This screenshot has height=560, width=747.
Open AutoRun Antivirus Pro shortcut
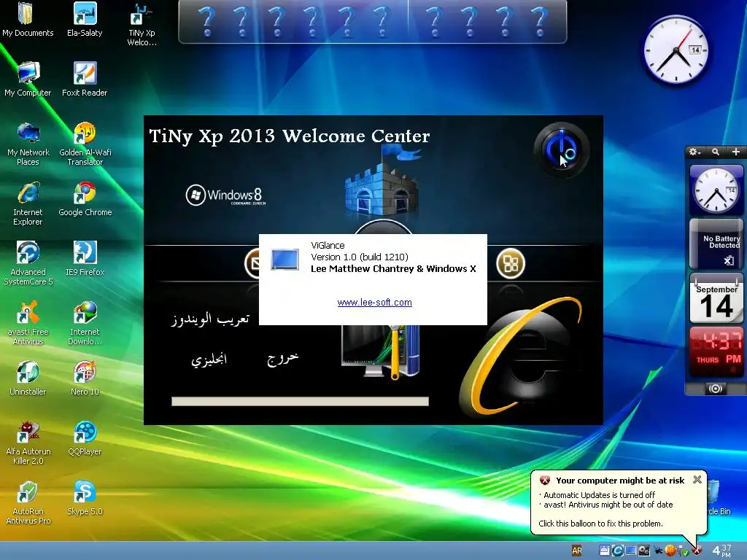tap(28, 503)
